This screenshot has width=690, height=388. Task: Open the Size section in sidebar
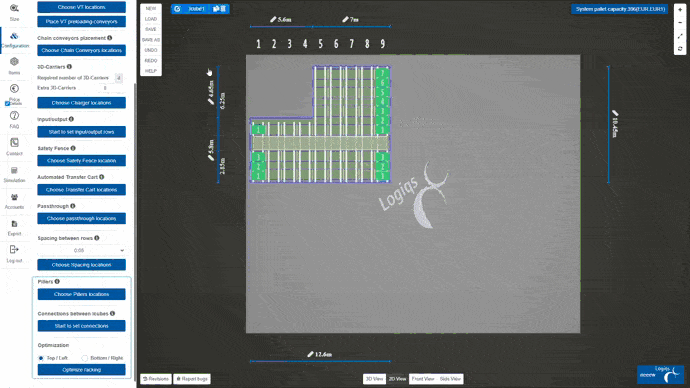[x=14, y=12]
